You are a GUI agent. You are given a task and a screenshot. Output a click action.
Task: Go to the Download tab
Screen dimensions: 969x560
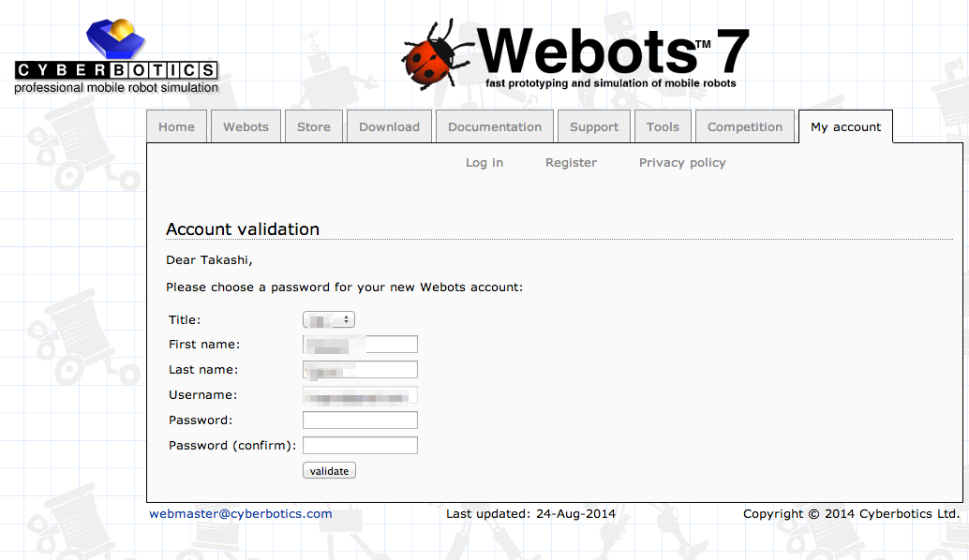click(x=389, y=126)
